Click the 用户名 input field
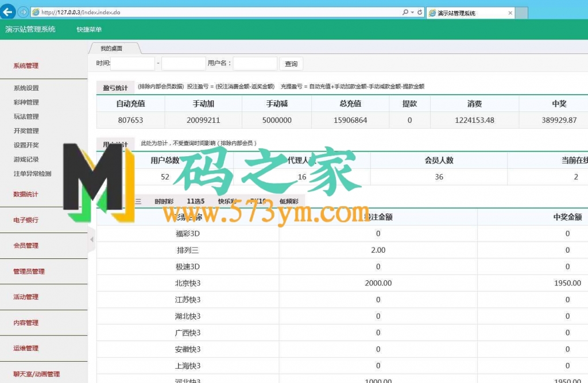588x383 pixels. [255, 63]
